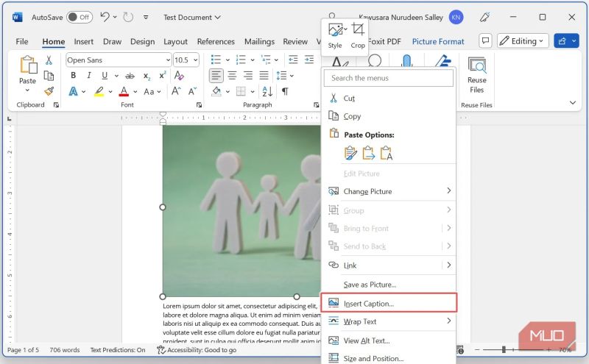
Task: Toggle Underline formatting
Action: [x=105, y=76]
